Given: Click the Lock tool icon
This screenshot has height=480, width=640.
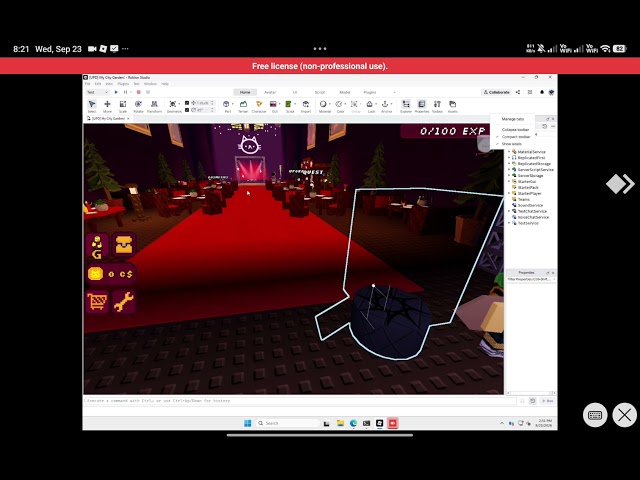Looking at the screenshot, I should pos(371,106).
